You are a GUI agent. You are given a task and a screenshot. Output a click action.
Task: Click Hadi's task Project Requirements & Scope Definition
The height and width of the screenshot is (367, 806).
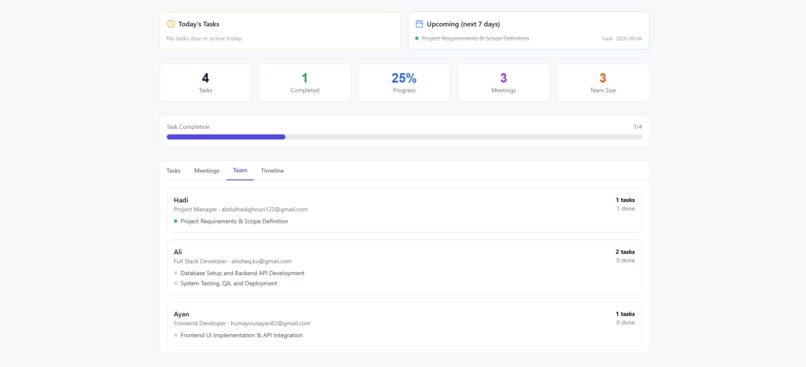click(234, 222)
